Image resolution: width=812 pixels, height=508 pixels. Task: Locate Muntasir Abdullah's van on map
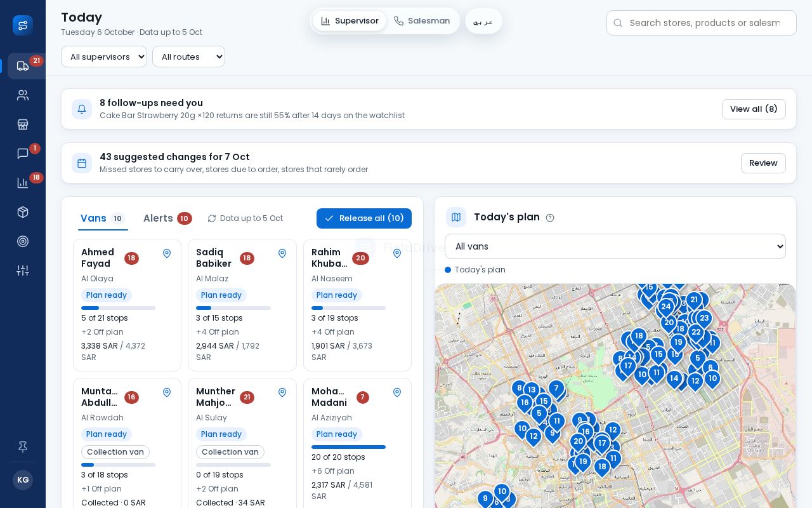[x=167, y=392]
